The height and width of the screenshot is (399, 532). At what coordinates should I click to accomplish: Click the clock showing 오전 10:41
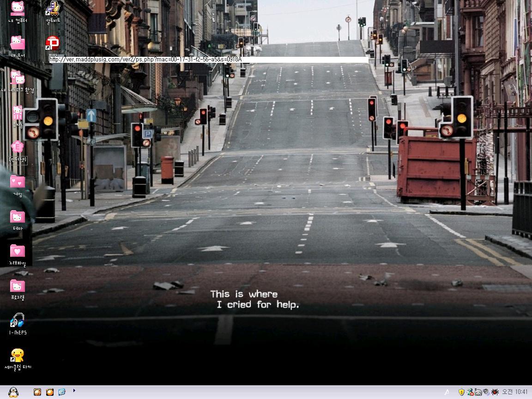tap(515, 392)
